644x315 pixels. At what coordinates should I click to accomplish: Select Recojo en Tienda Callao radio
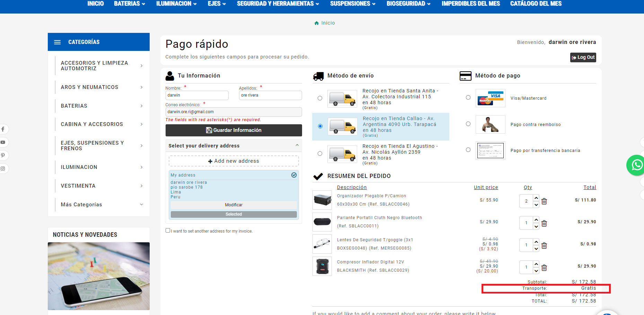tap(320, 126)
